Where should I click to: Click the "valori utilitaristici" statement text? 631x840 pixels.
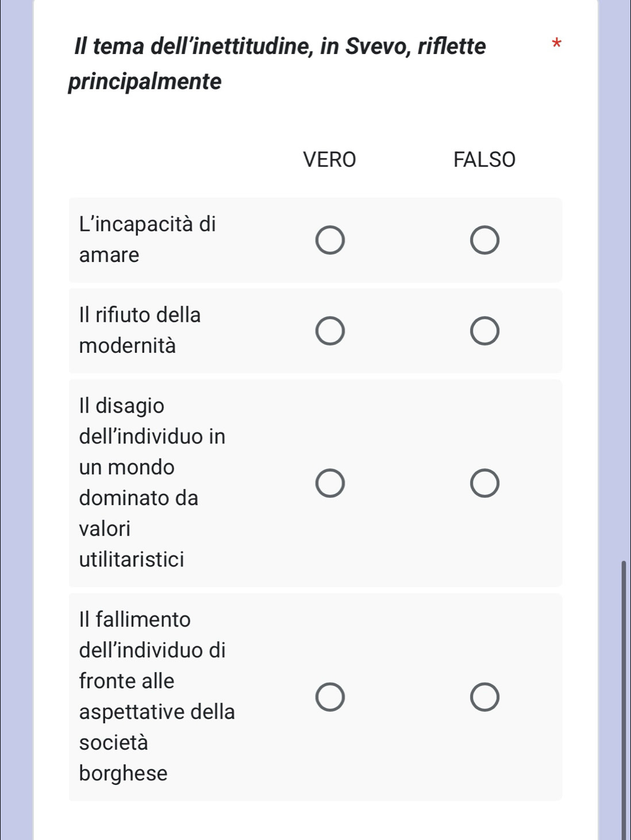(x=132, y=544)
